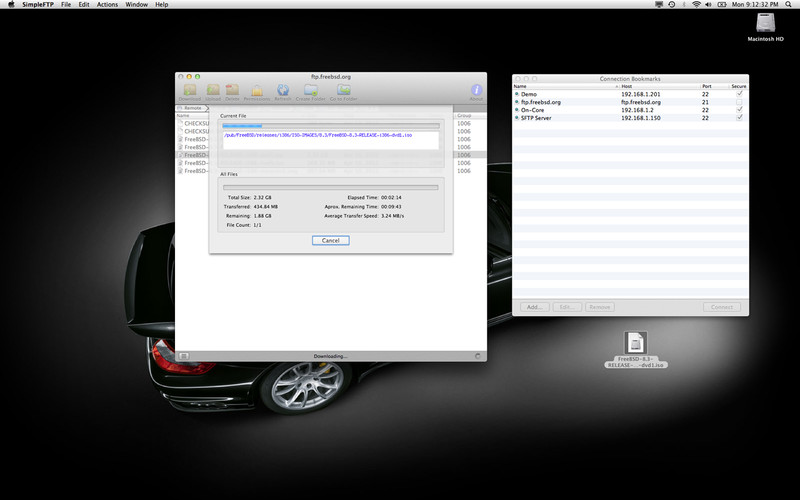Click the Add... bookmark button

(534, 307)
